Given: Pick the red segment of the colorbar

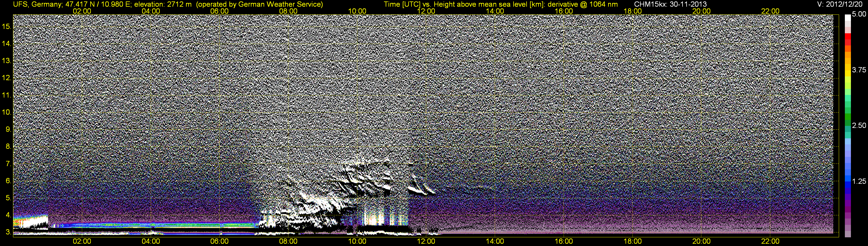Looking at the screenshot, I should 847,36.
